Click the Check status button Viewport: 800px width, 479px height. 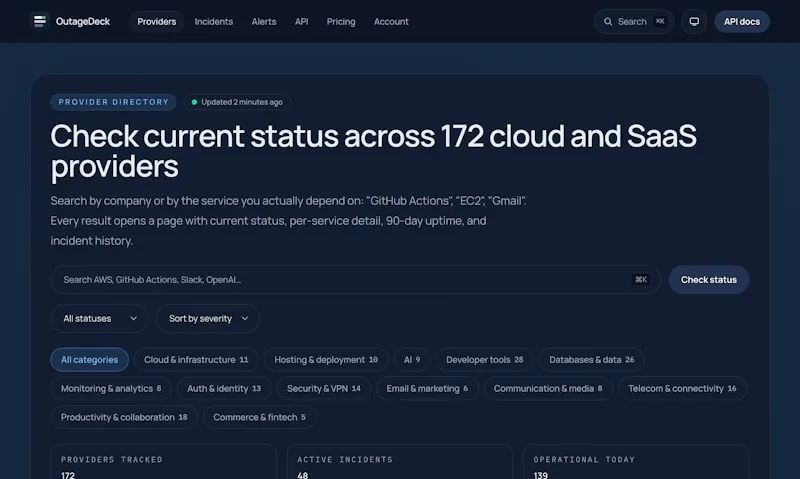tap(709, 280)
